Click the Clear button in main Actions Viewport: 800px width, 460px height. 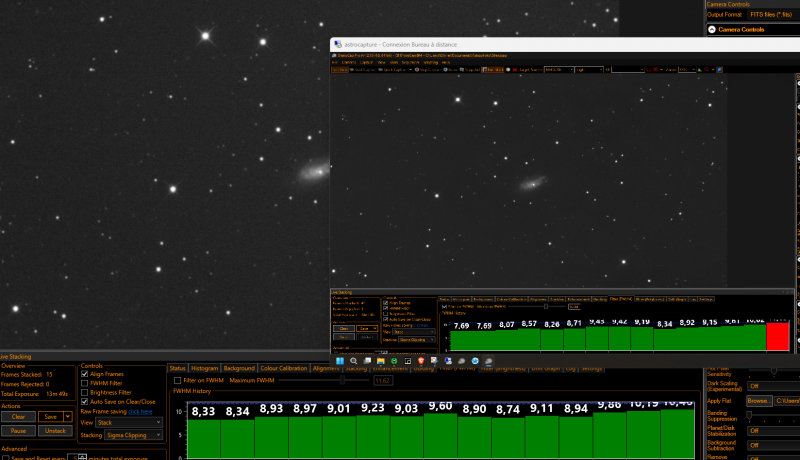coord(18,417)
